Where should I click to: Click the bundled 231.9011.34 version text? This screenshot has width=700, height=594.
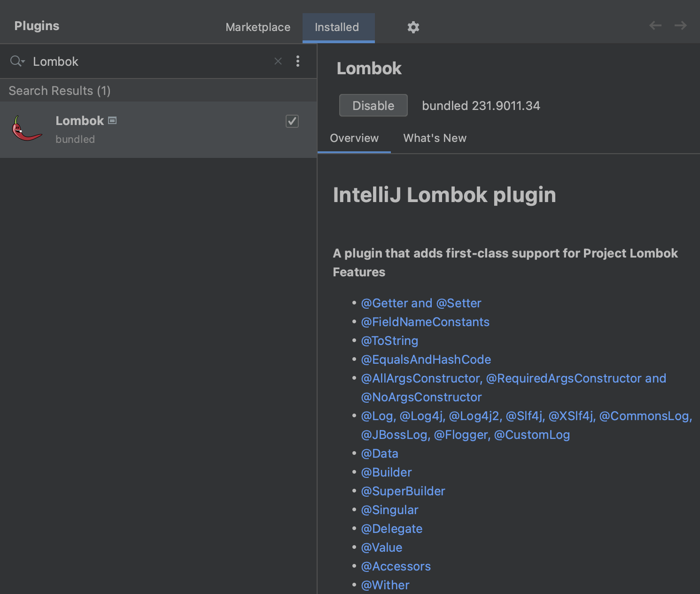pyautogui.click(x=481, y=106)
